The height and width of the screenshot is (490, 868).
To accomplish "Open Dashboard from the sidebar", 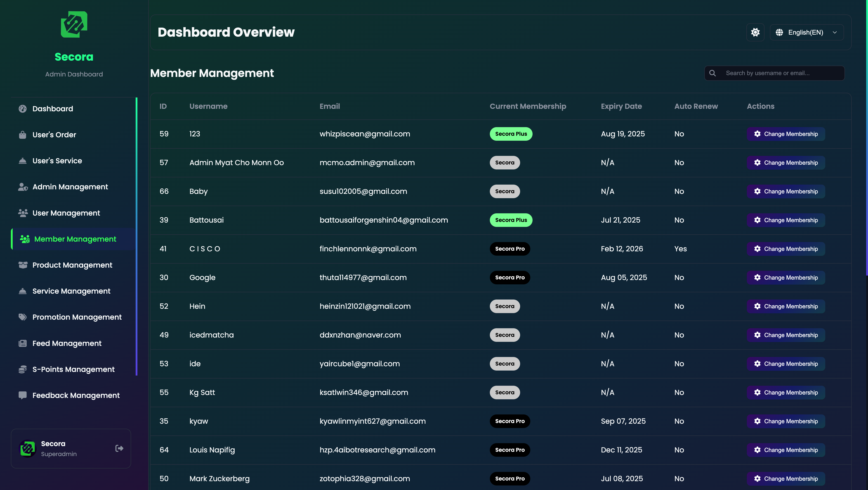I will pos(53,109).
